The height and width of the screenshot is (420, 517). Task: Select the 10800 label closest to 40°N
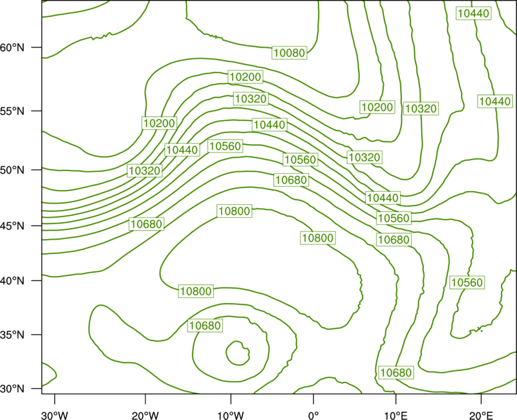(x=196, y=291)
